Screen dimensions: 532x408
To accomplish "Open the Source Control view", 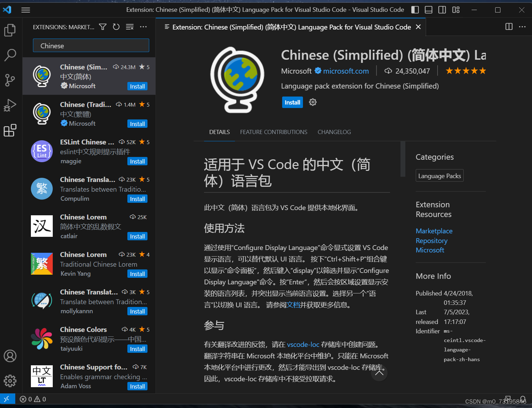I will [10, 80].
